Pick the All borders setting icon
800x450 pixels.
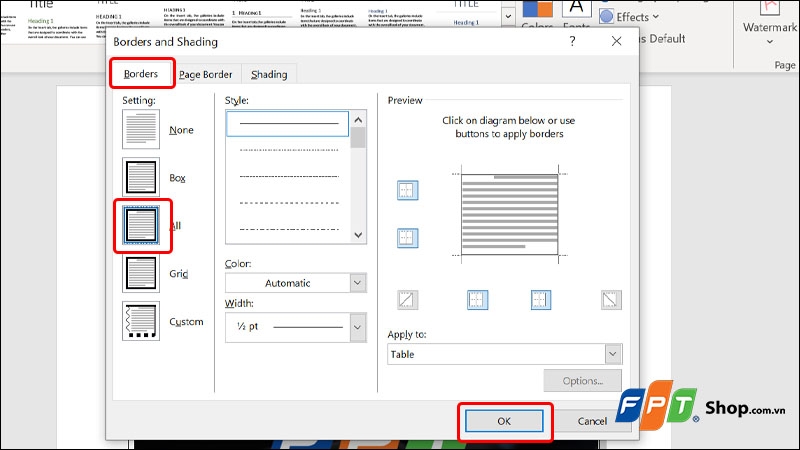141,225
